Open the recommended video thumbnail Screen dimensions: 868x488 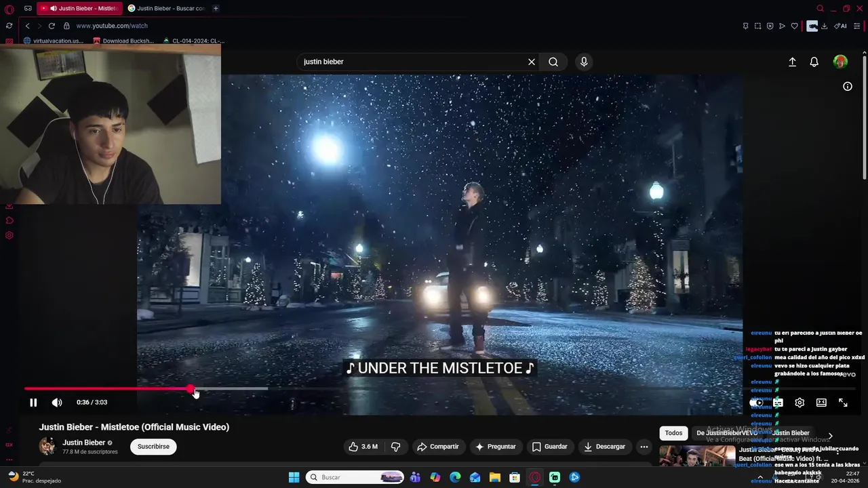[x=697, y=455]
